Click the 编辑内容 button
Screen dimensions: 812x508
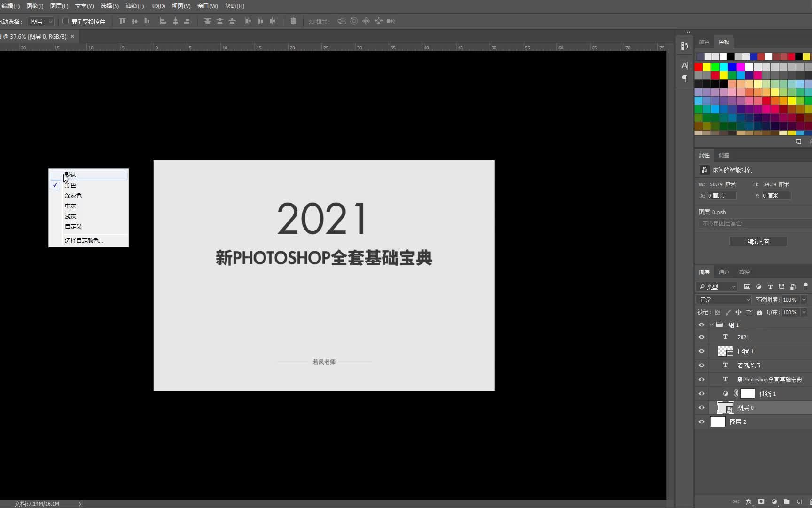click(758, 242)
